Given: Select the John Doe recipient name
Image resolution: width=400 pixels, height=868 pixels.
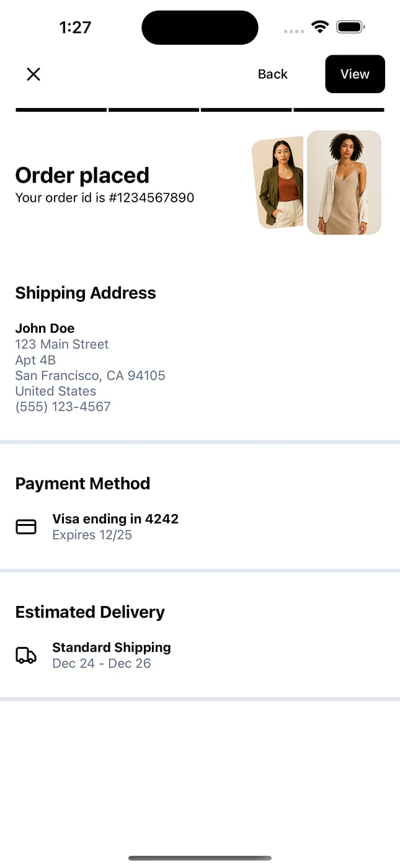Looking at the screenshot, I should [45, 328].
